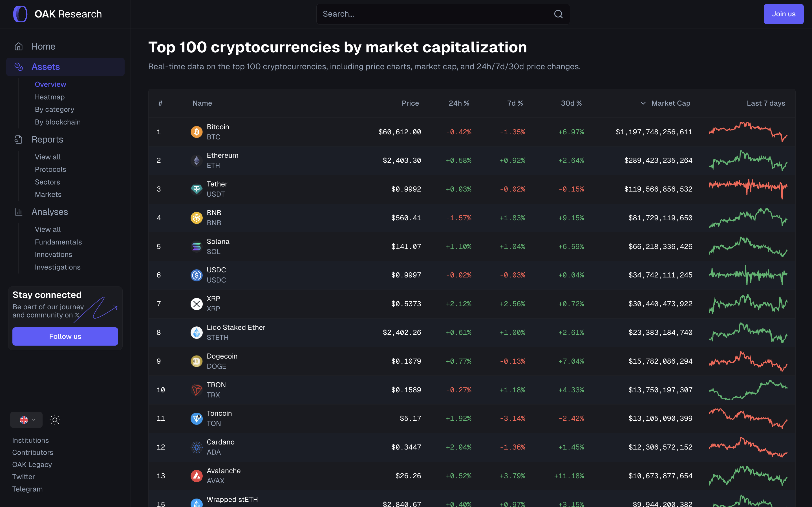Toggle light theme with sun icon

click(55, 420)
